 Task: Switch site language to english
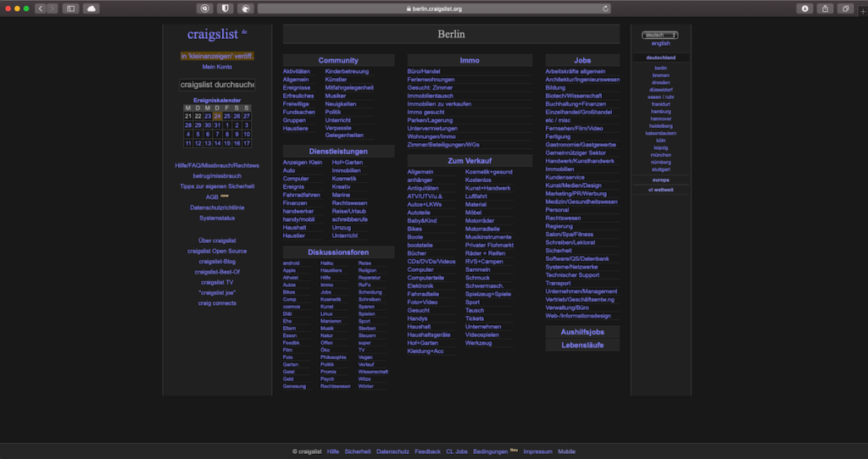[660, 43]
